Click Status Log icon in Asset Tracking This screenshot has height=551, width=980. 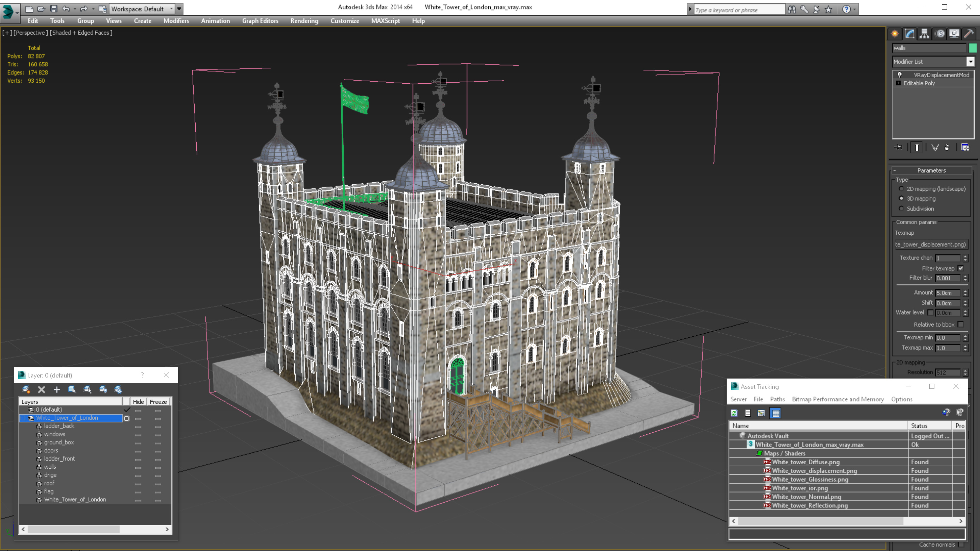coord(748,413)
